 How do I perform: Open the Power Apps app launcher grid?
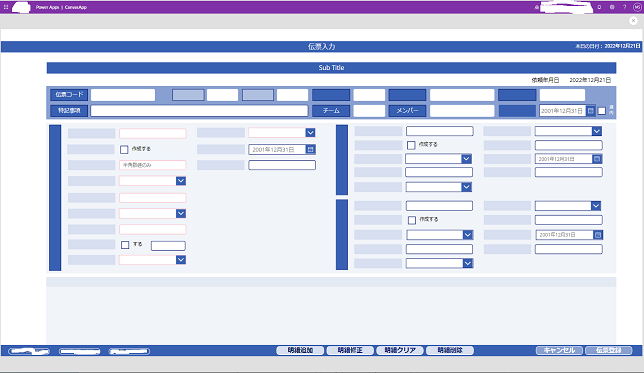6,7
